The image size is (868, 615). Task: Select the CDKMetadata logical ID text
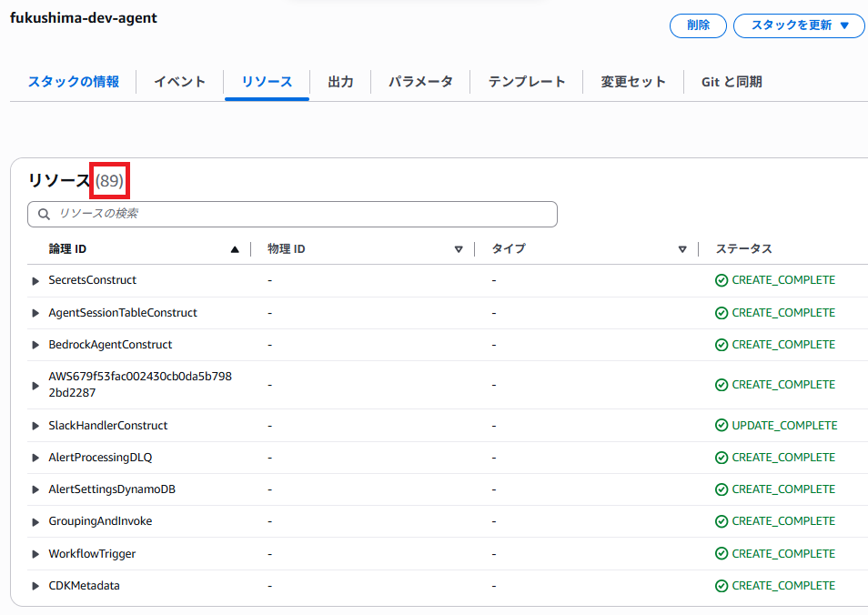pos(84,586)
